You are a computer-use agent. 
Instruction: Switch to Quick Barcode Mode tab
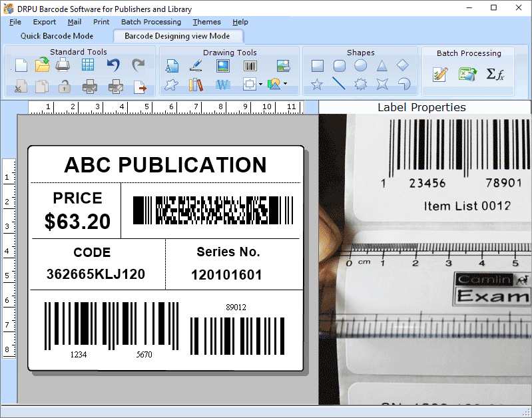point(57,36)
